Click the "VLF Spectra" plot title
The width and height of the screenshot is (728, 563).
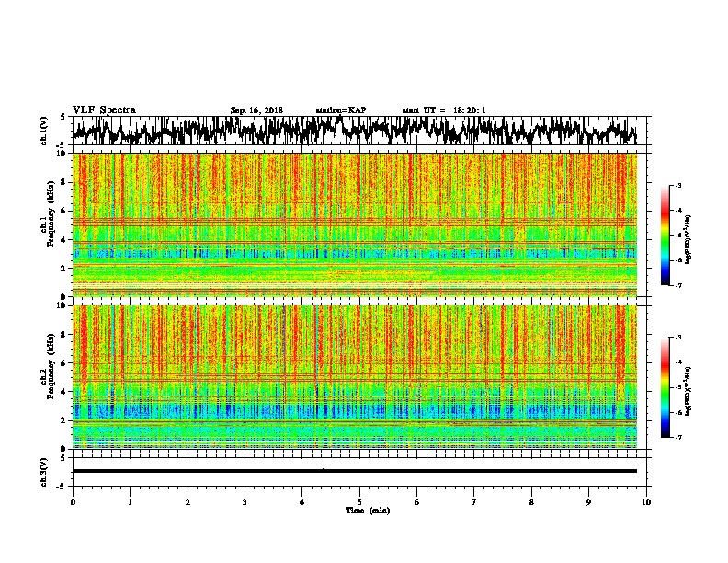pyautogui.click(x=104, y=110)
